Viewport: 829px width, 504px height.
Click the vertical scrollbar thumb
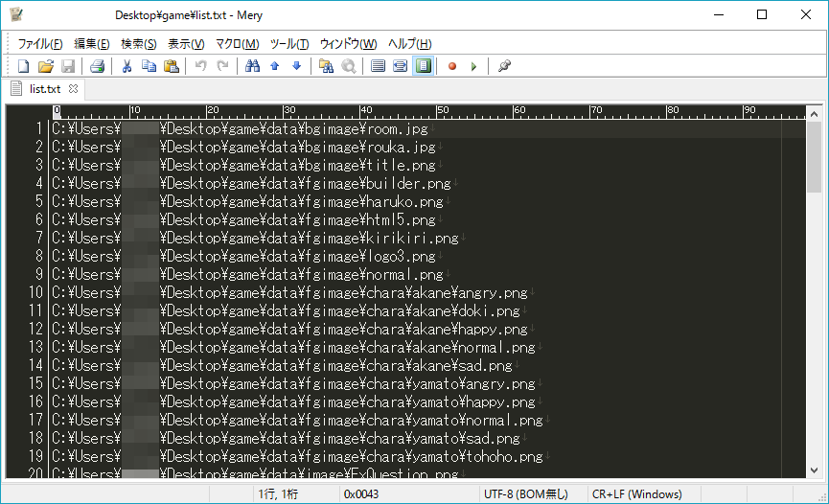point(815,157)
